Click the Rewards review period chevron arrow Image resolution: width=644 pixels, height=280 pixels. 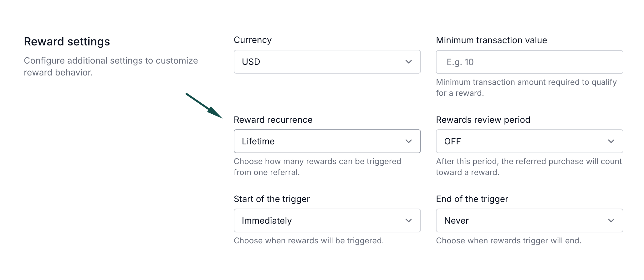tap(611, 141)
